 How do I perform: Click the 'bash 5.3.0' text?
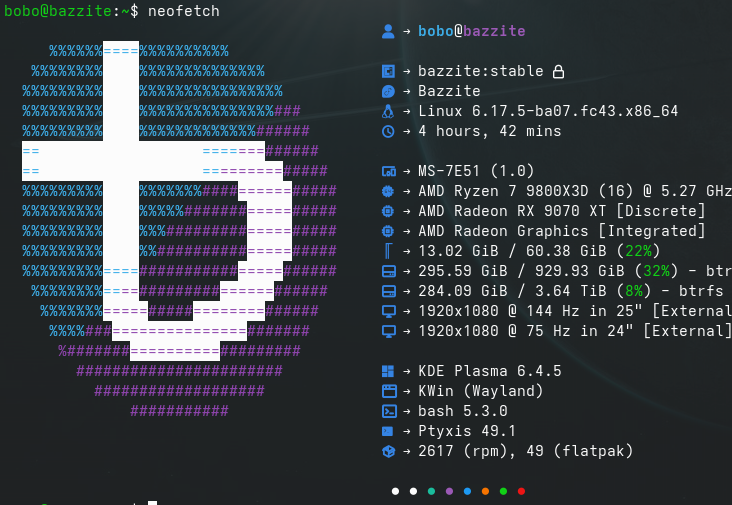pyautogui.click(x=463, y=411)
